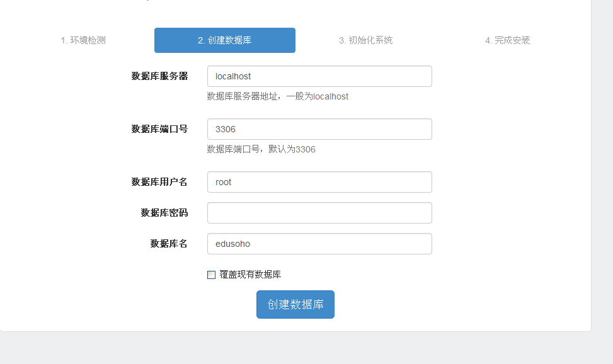Select the active 2. 创建数据库 step
The image size is (613, 364).
[x=225, y=40]
